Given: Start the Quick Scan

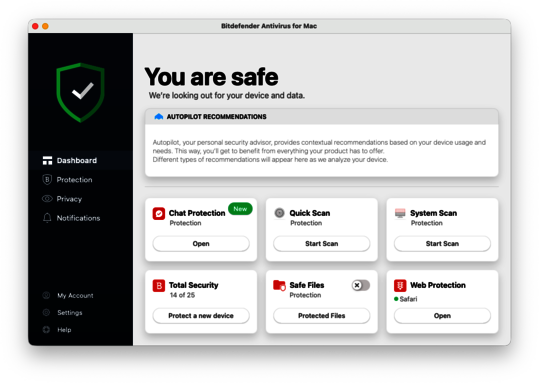Looking at the screenshot, I should (x=321, y=243).
